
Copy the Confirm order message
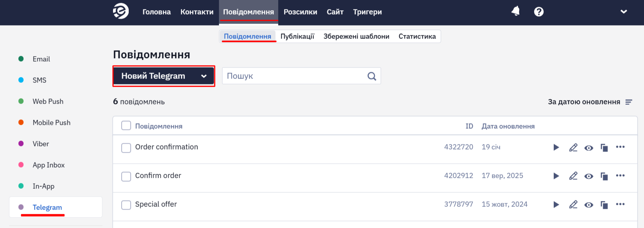(604, 176)
